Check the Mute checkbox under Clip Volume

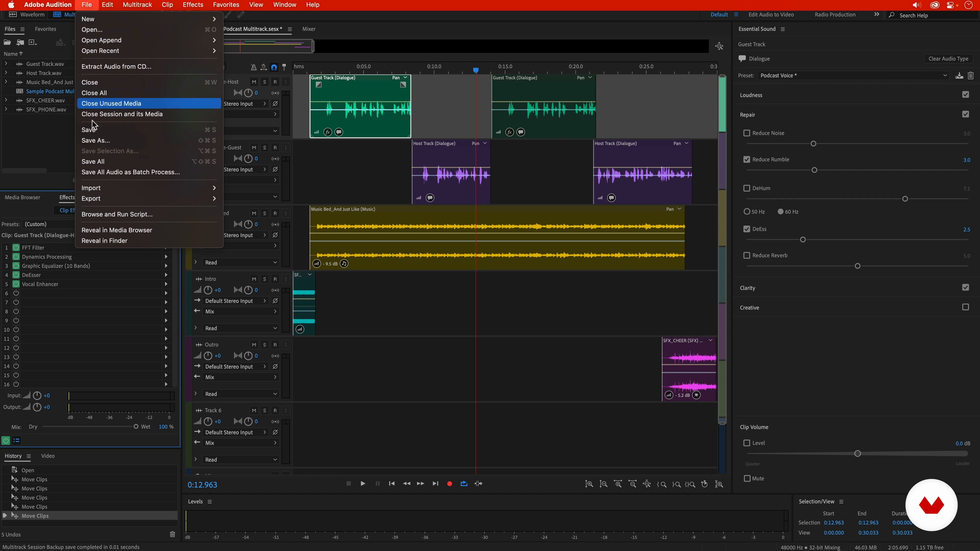pos(747,478)
